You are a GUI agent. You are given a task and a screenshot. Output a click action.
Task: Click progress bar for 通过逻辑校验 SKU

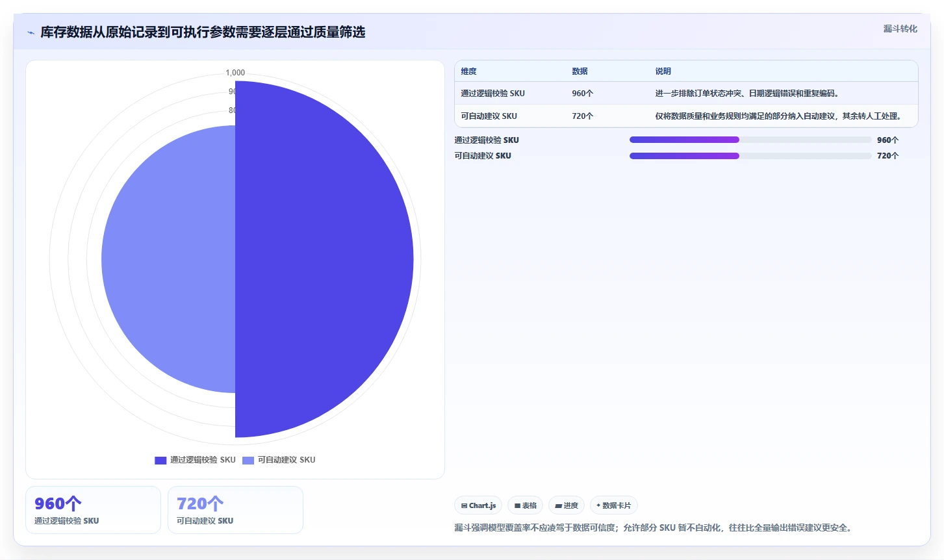point(750,140)
